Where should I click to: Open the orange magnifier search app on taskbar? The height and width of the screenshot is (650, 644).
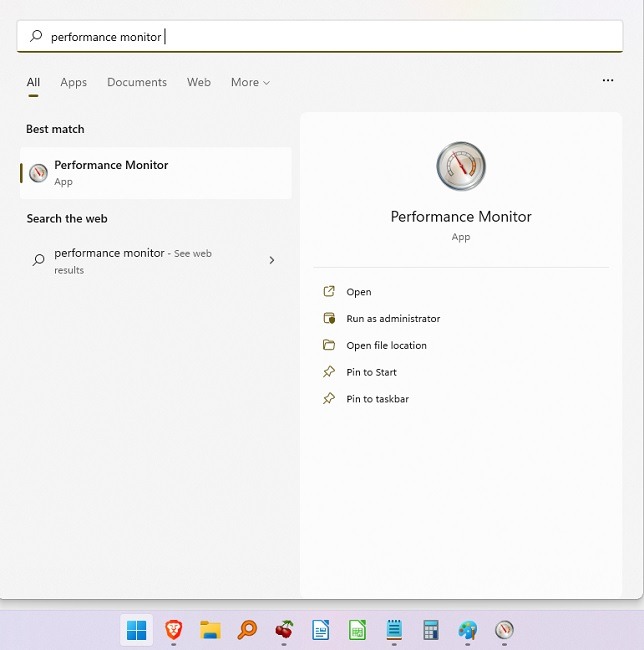pyautogui.click(x=247, y=630)
